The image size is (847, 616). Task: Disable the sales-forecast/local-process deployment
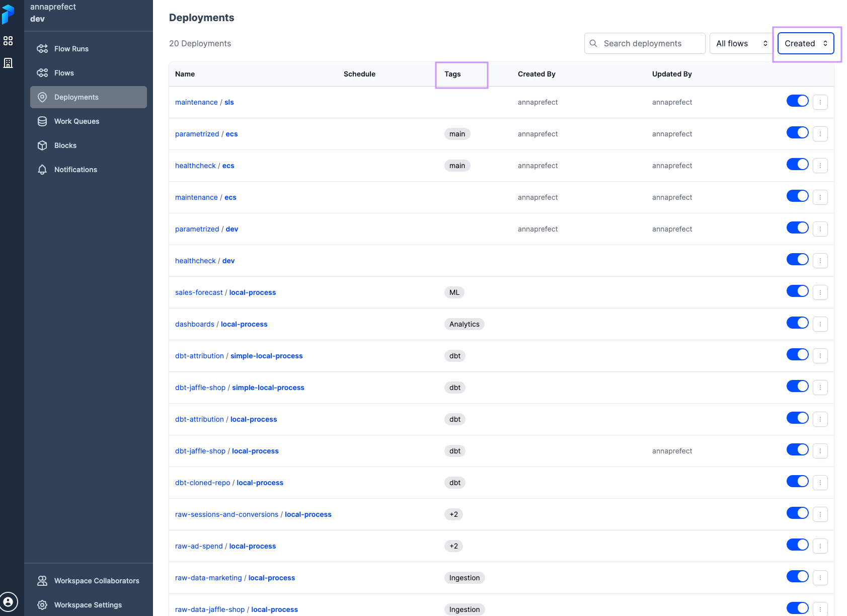click(797, 291)
